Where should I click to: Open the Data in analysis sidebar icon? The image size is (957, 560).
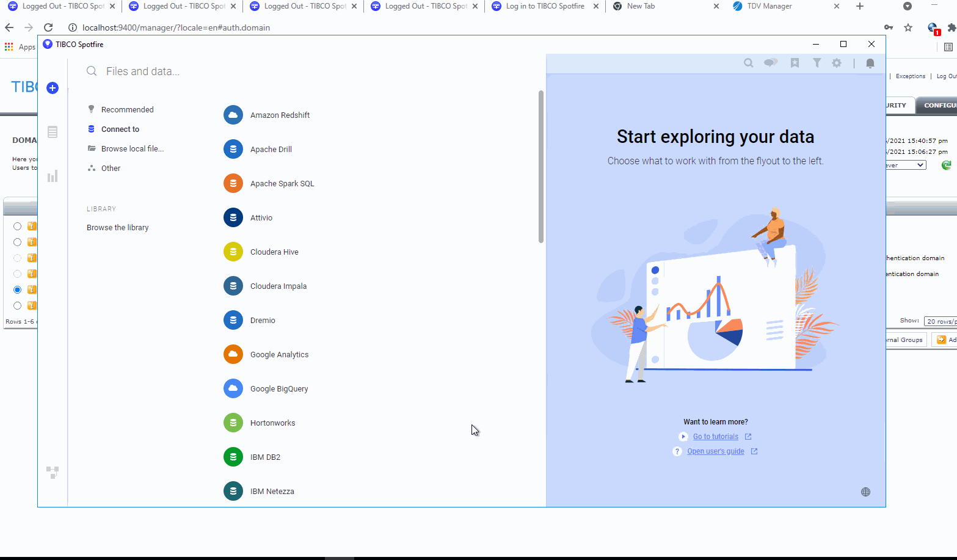53,132
